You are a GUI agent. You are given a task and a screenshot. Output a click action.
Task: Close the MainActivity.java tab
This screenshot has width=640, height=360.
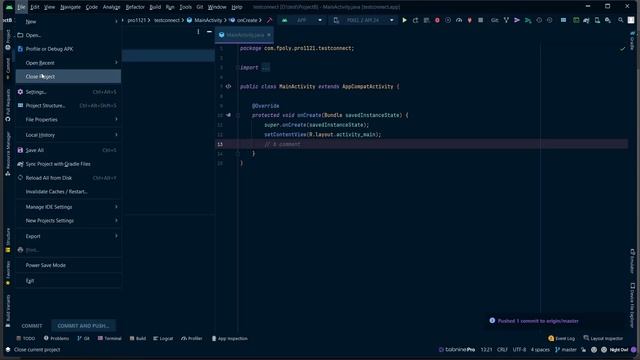pyautogui.click(x=269, y=35)
